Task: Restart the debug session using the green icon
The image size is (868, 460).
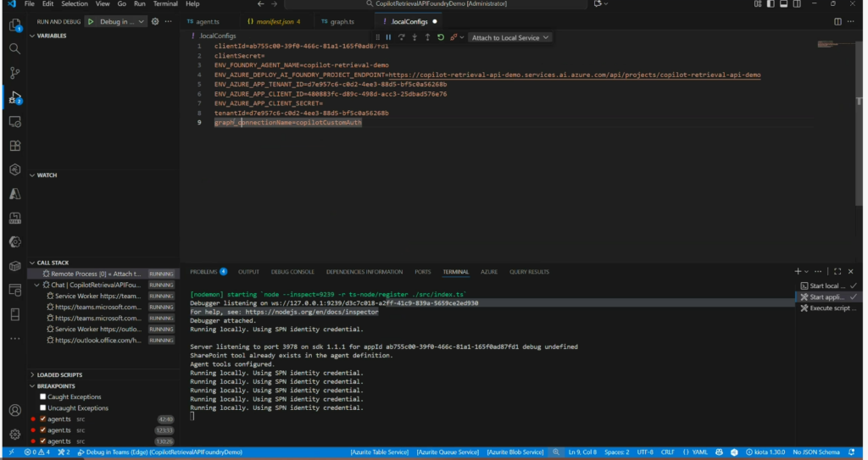Action: [440, 37]
